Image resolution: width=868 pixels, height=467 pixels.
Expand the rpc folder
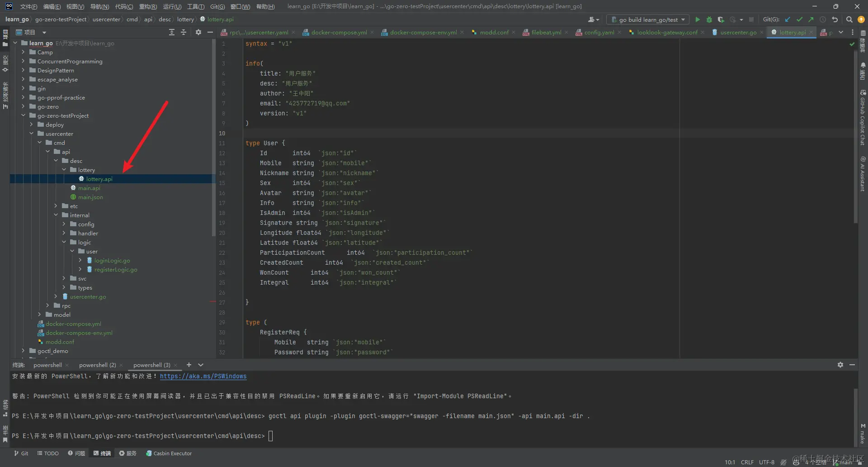pyautogui.click(x=47, y=305)
